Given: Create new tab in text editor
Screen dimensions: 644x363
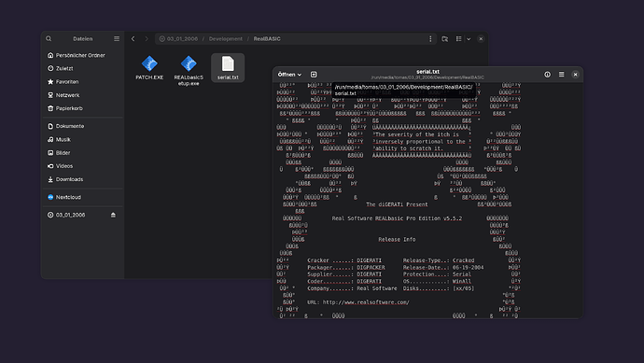Looking at the screenshot, I should point(314,75).
